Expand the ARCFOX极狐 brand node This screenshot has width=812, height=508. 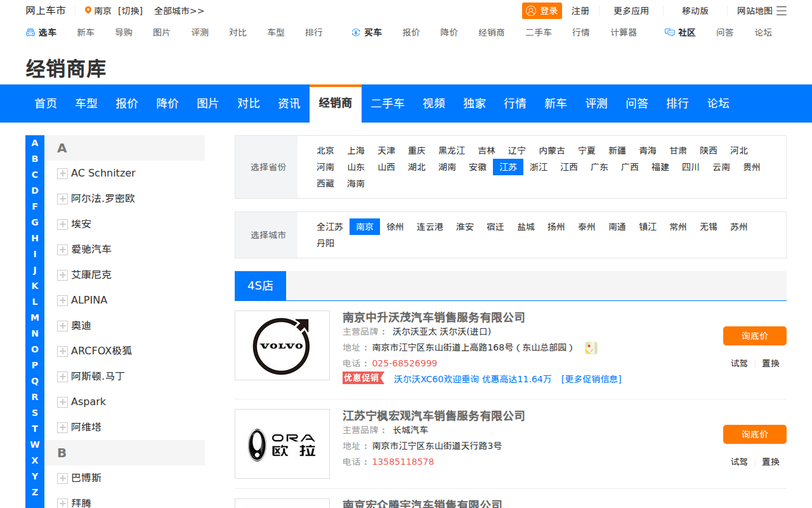click(62, 351)
